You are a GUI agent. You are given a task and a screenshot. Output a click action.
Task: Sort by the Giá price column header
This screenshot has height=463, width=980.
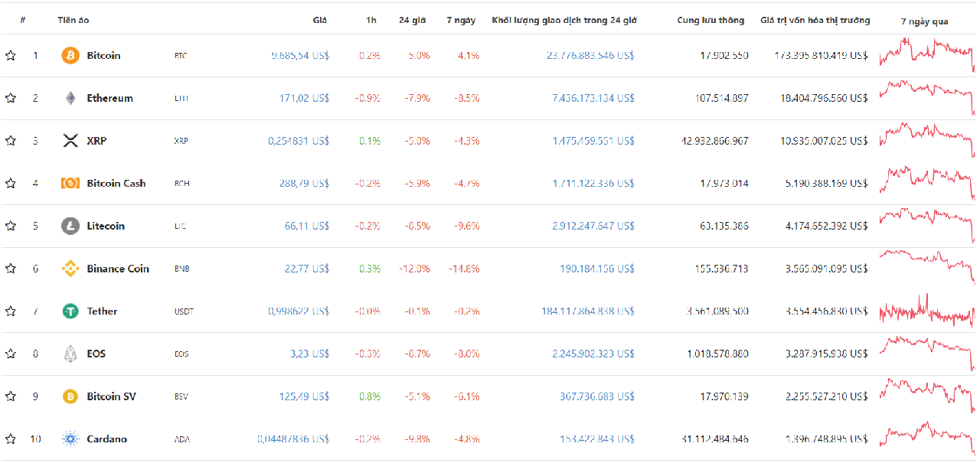[320, 21]
